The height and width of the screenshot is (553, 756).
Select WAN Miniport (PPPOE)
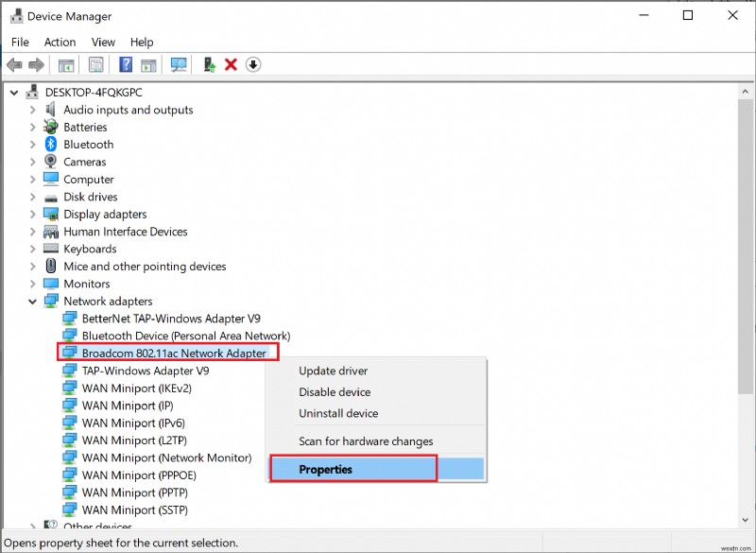pos(139,475)
